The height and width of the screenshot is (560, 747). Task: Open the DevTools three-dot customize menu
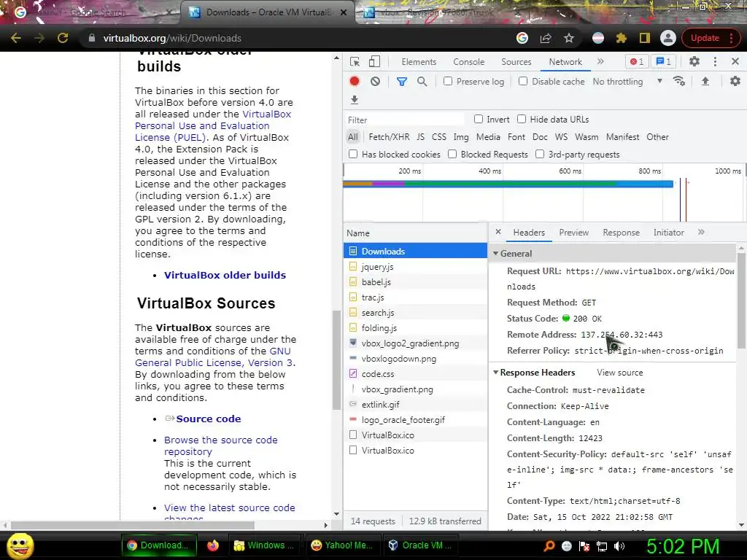[715, 61]
